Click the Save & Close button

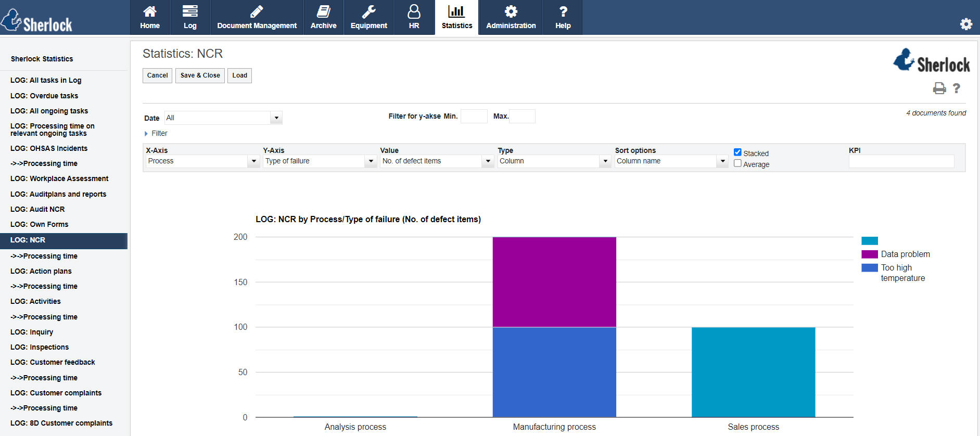pos(200,75)
